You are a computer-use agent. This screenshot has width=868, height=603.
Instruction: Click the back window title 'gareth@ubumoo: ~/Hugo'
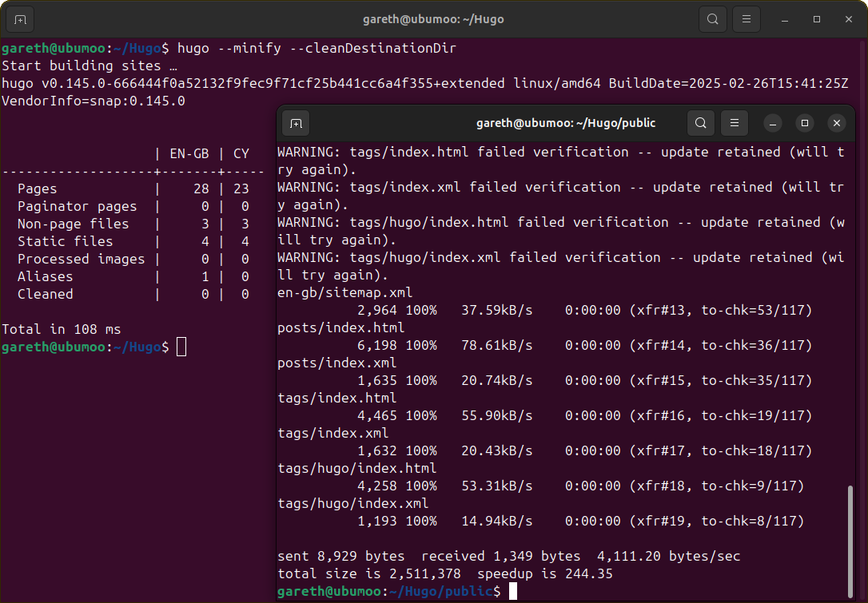click(433, 19)
